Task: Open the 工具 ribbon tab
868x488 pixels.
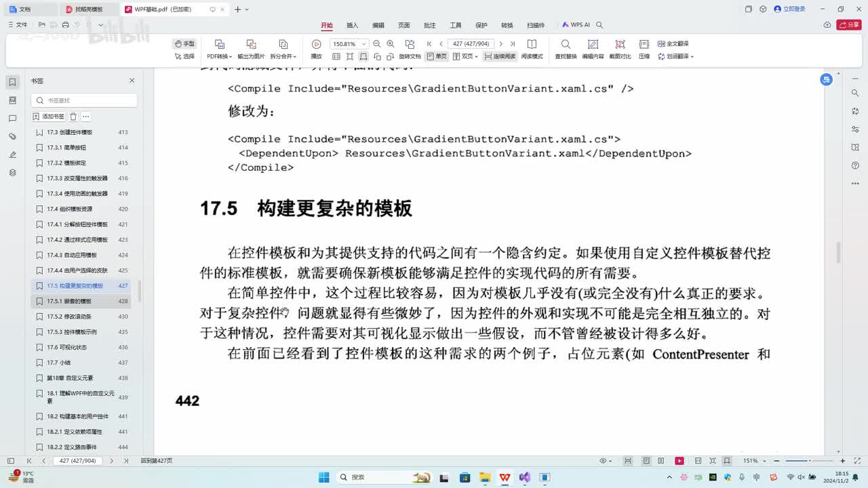Action: 456,25
